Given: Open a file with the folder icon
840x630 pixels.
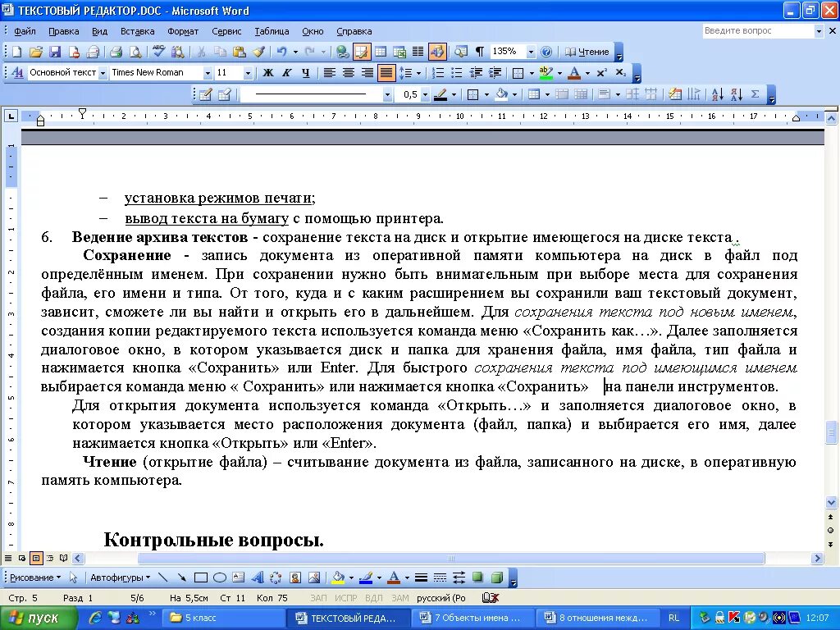Looking at the screenshot, I should pyautogui.click(x=36, y=52).
